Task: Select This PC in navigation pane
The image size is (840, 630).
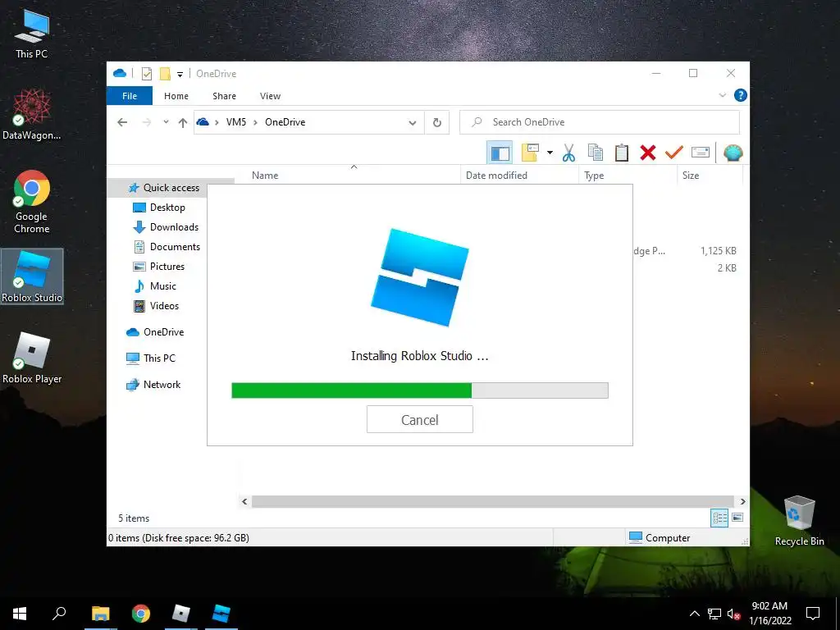Action: [150, 358]
